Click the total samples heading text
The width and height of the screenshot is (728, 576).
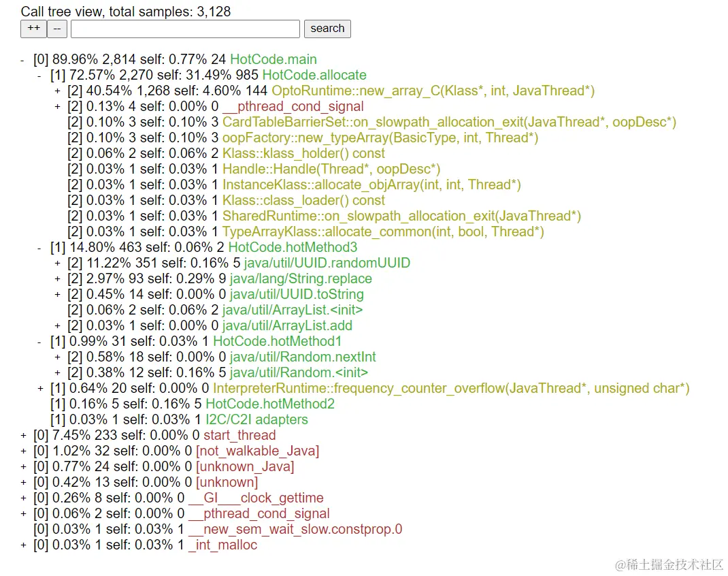(126, 12)
